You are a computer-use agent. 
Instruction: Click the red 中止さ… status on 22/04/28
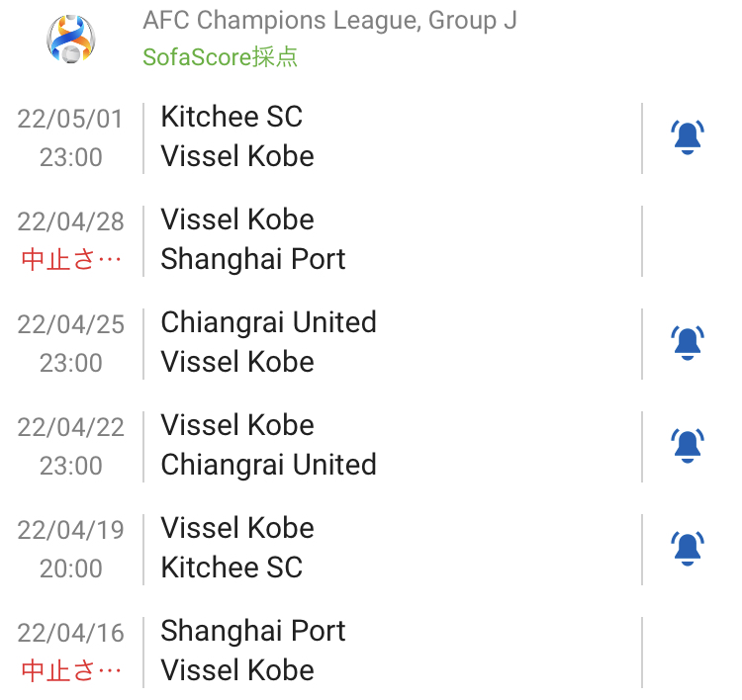[71, 260]
